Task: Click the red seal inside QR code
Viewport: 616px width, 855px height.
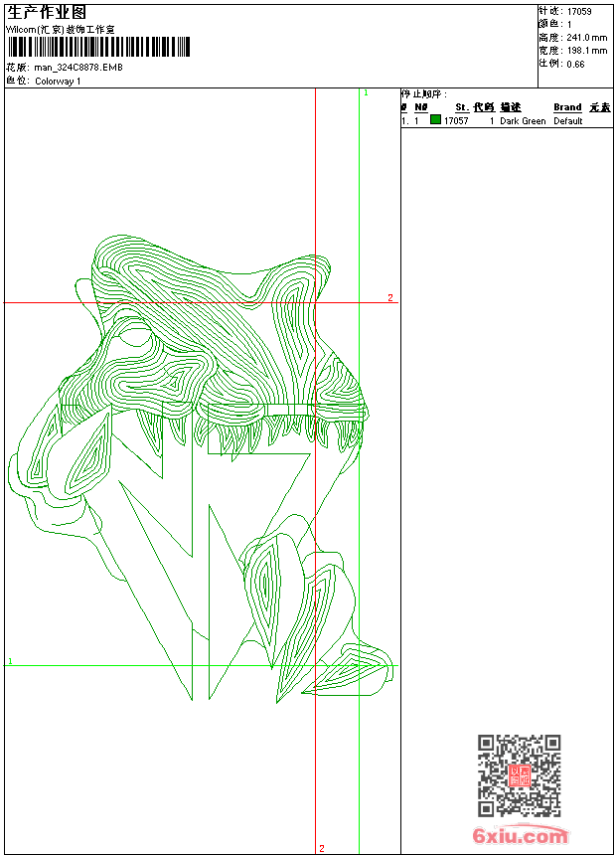Action: [519, 775]
